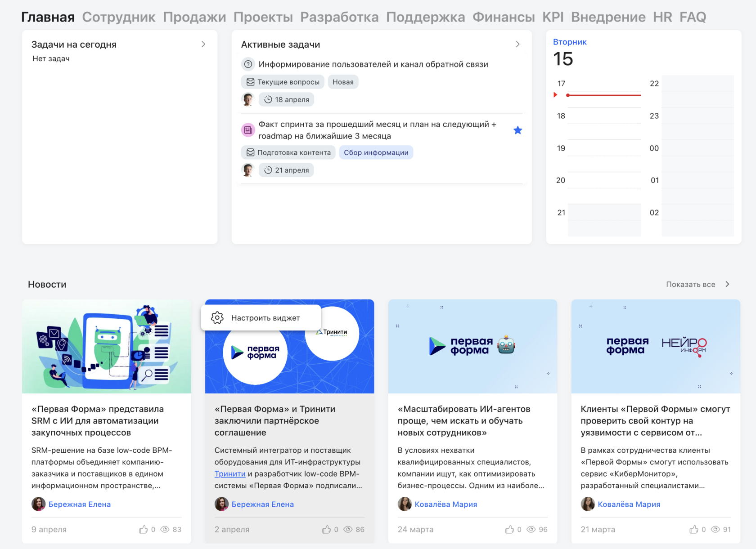Go to the Проекты tab
756x549 pixels.
263,17
